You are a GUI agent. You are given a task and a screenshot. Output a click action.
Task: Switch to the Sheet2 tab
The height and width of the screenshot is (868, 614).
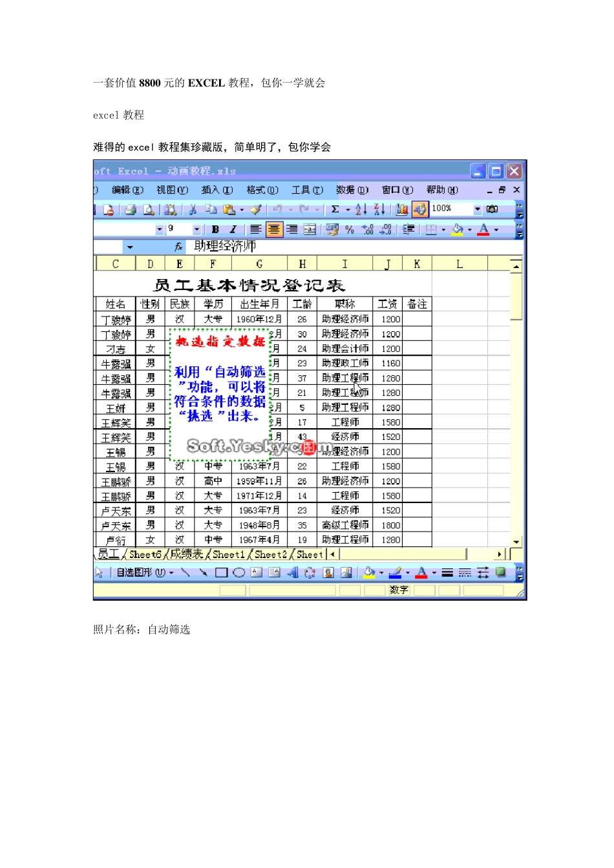pos(271,554)
